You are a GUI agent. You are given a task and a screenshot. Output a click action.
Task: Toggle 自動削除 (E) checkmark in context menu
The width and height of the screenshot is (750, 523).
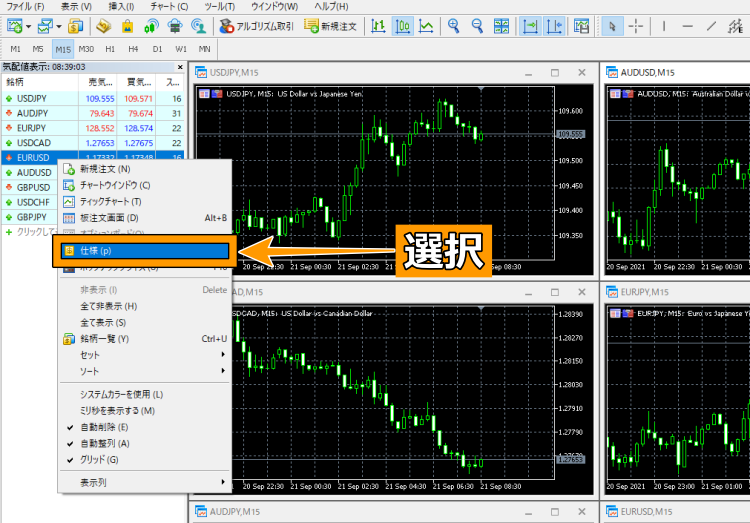104,427
